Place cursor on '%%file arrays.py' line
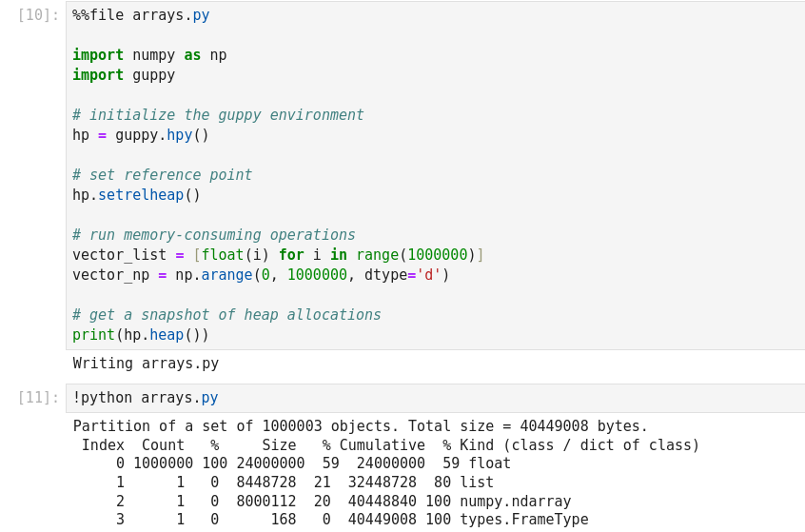Image resolution: width=805 pixels, height=532 pixels. point(141,15)
